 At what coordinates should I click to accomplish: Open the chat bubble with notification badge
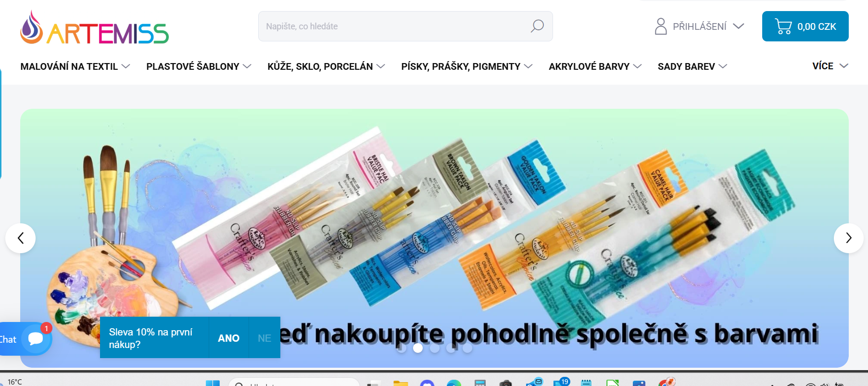[35, 339]
